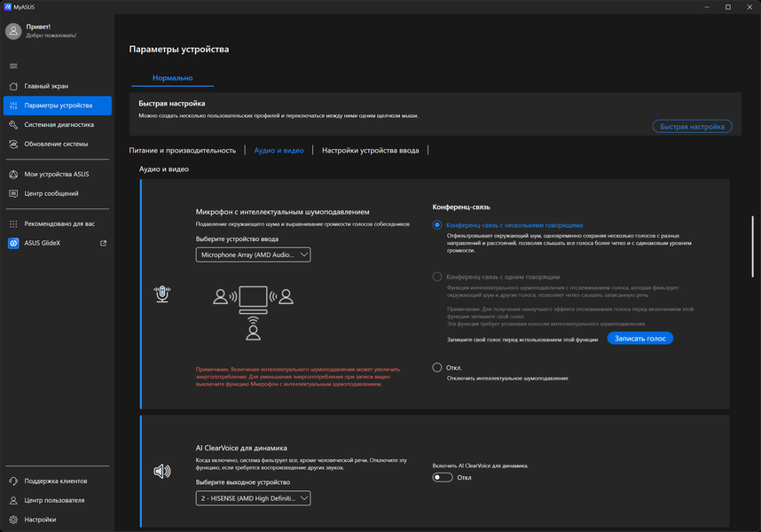This screenshot has height=532, width=761.
Task: Open the Microphone Array input device dropdown
Action: (254, 254)
